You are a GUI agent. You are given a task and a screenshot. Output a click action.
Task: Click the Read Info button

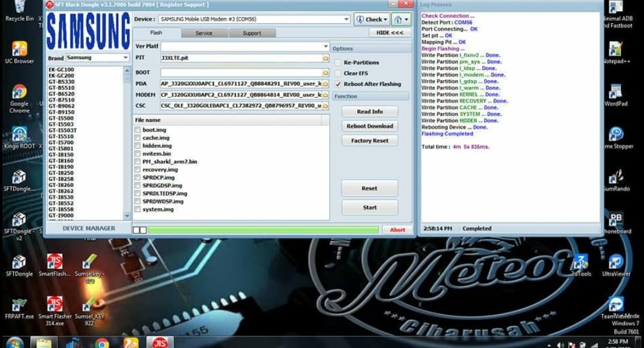(370, 111)
